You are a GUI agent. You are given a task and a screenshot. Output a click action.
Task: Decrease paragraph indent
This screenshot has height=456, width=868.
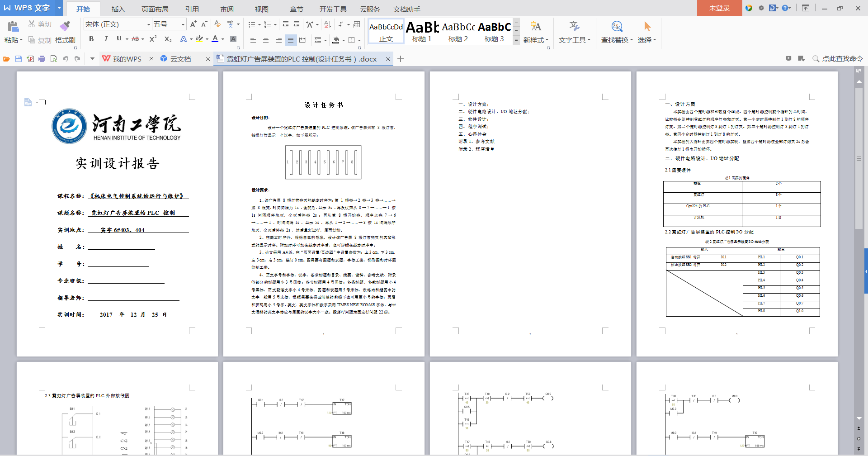pyautogui.click(x=286, y=24)
